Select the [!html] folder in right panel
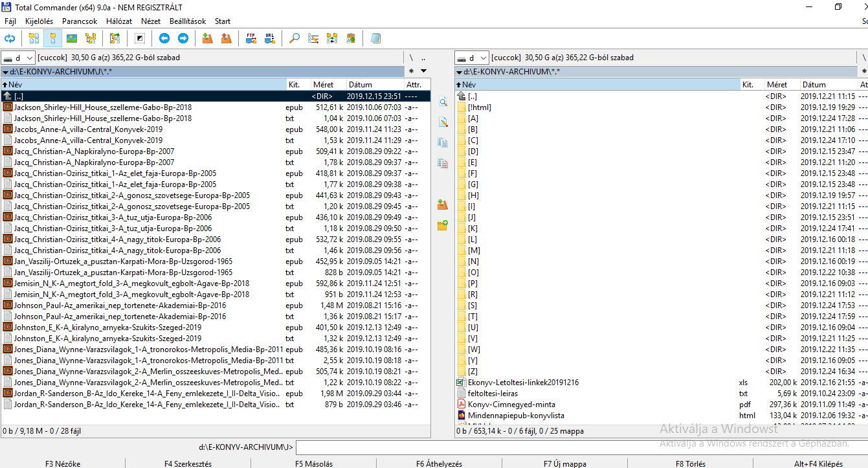Image resolution: width=868 pixels, height=468 pixels. pos(662,107)
